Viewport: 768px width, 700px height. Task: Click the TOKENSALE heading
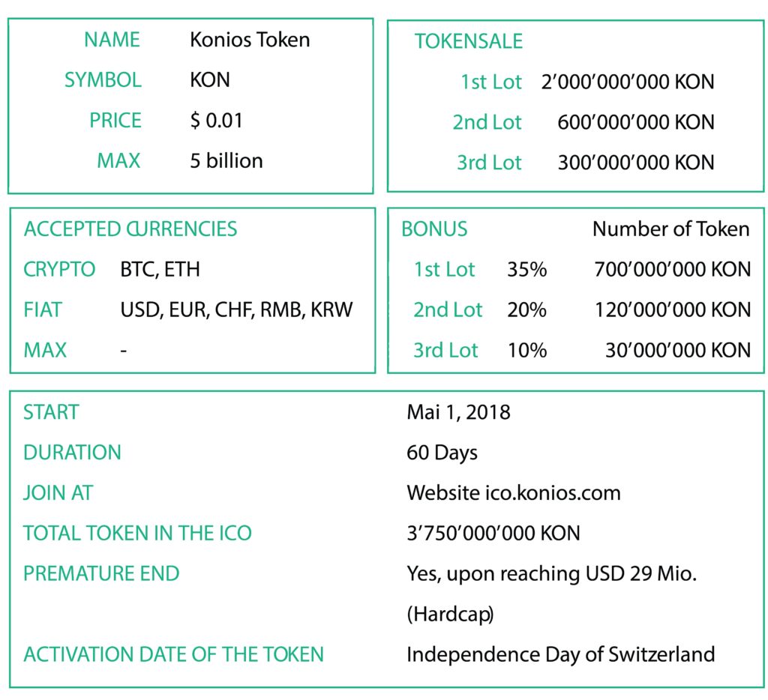click(x=469, y=41)
